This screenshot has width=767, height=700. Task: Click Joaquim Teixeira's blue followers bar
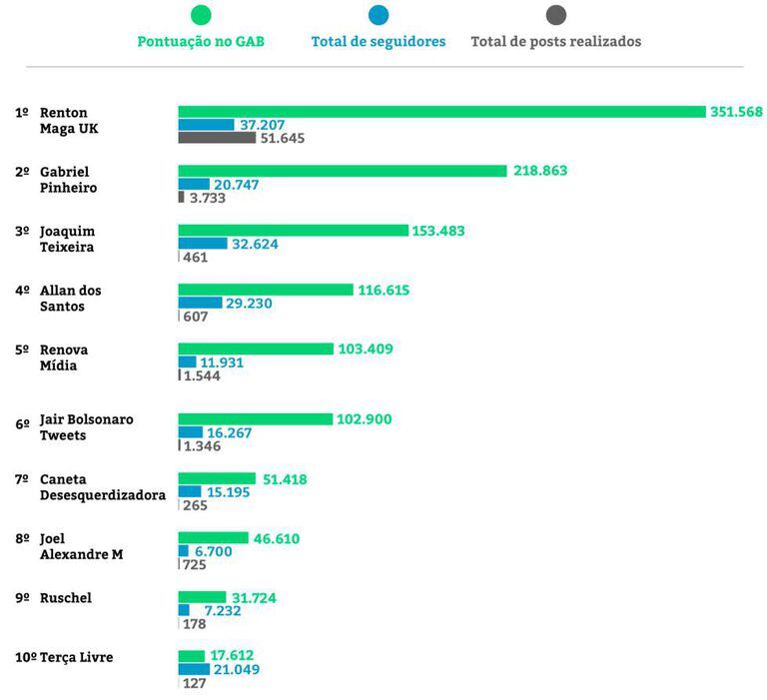(x=203, y=244)
